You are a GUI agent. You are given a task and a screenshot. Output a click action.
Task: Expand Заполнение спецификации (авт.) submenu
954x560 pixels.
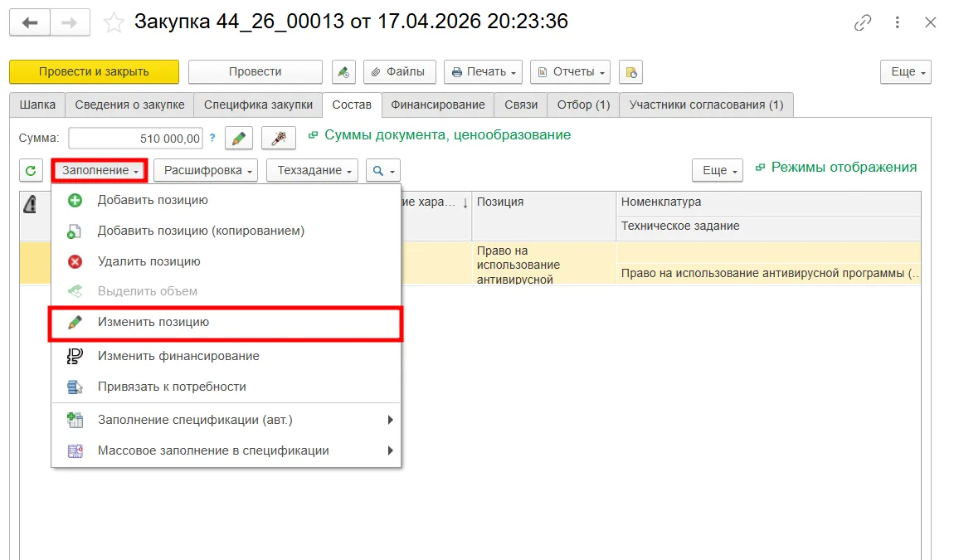[225, 420]
